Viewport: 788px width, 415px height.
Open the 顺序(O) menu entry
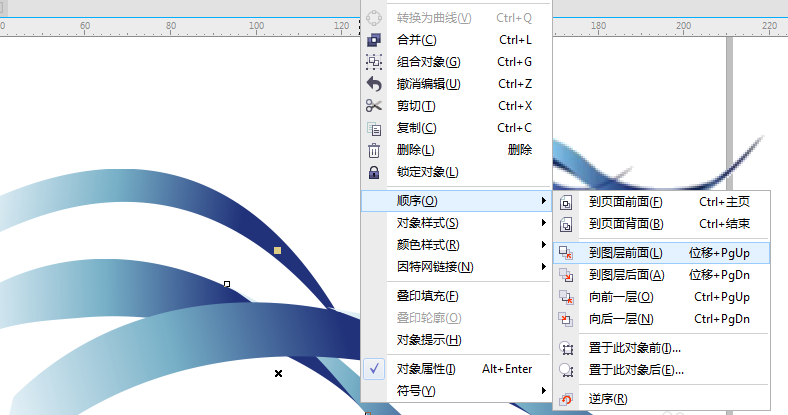click(456, 201)
